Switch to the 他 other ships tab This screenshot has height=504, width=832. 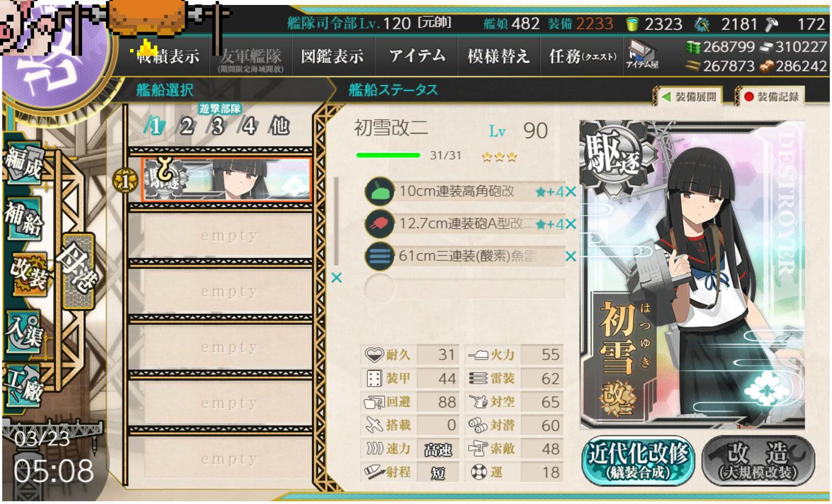click(279, 126)
